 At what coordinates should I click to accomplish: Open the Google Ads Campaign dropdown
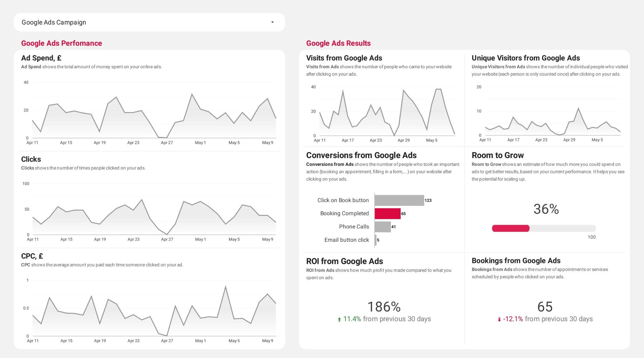coord(149,22)
